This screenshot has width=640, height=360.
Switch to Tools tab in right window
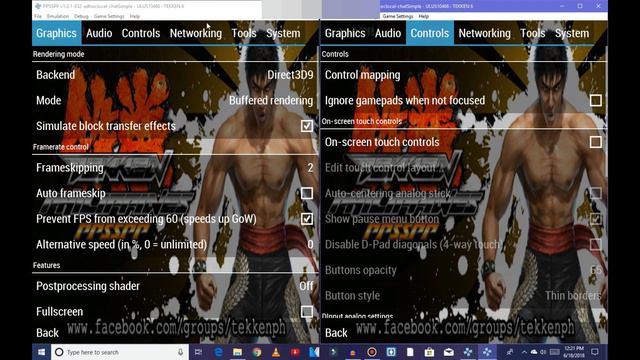click(x=533, y=33)
